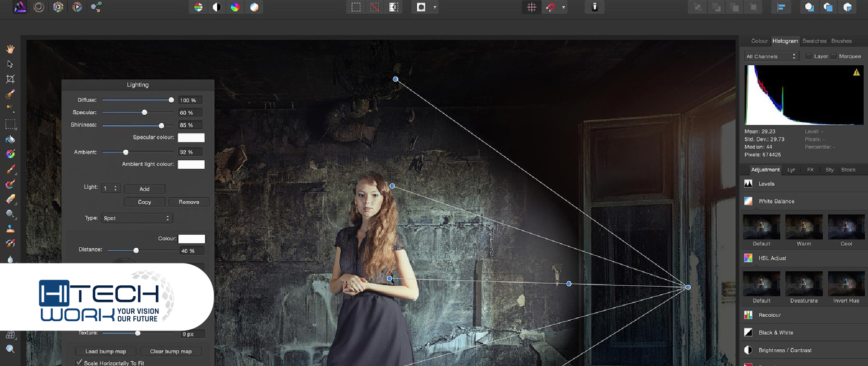Select the Paint Brush tool
868x366 pixels.
(10, 169)
